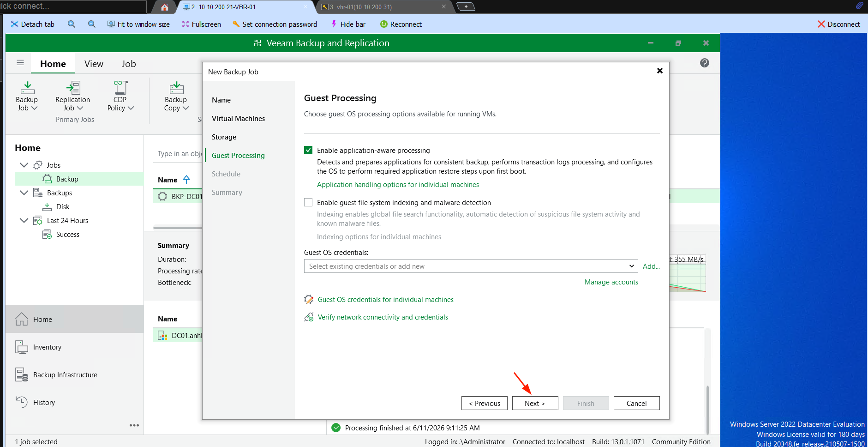
Task: Click the Reconnect button
Action: coord(401,24)
